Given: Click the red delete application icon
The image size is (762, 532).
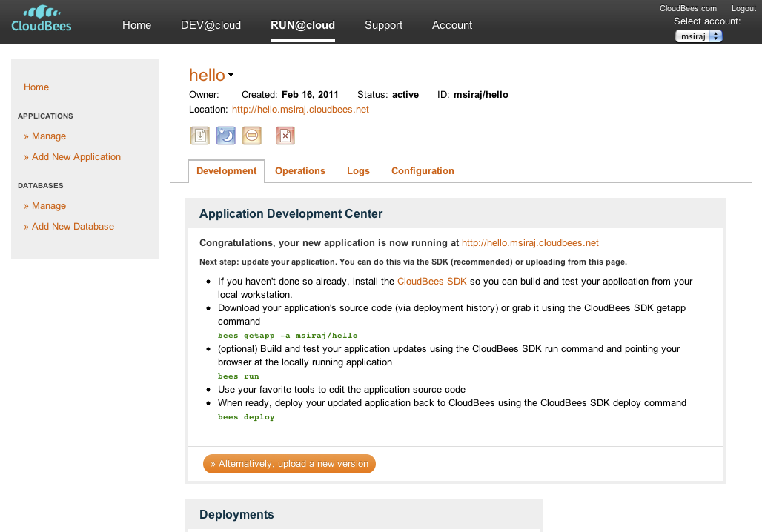Looking at the screenshot, I should pyautogui.click(x=285, y=136).
